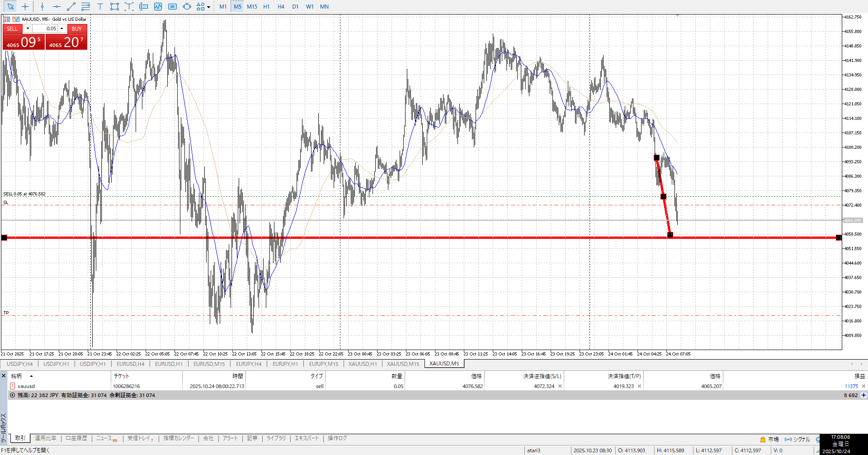The width and height of the screenshot is (868, 455).
Task: Switch to the EURUSD,H4 chart tab
Action: click(130, 364)
